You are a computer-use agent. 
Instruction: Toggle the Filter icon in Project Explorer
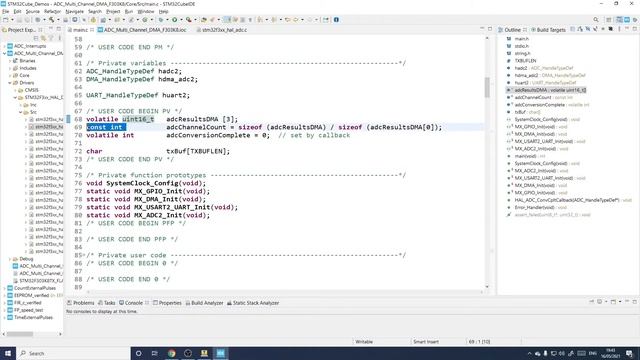click(x=51, y=38)
